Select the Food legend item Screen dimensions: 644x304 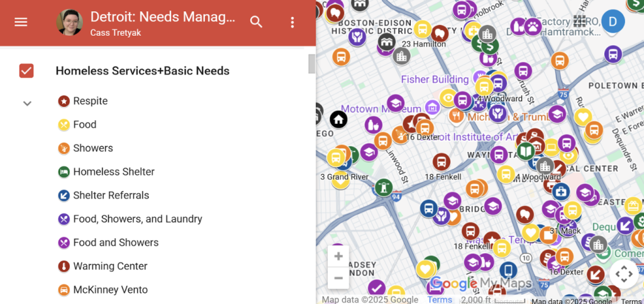84,124
